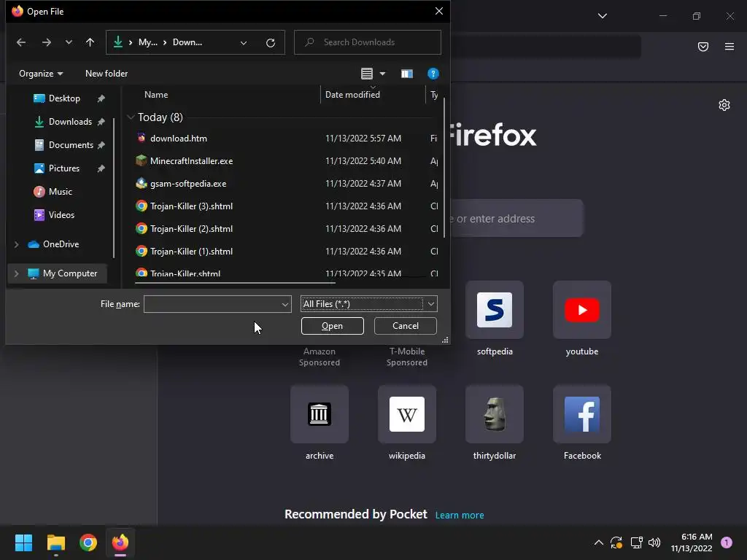This screenshot has width=747, height=560.
Task: Select Trojan-Killer (2).shtml file
Action: (192, 228)
